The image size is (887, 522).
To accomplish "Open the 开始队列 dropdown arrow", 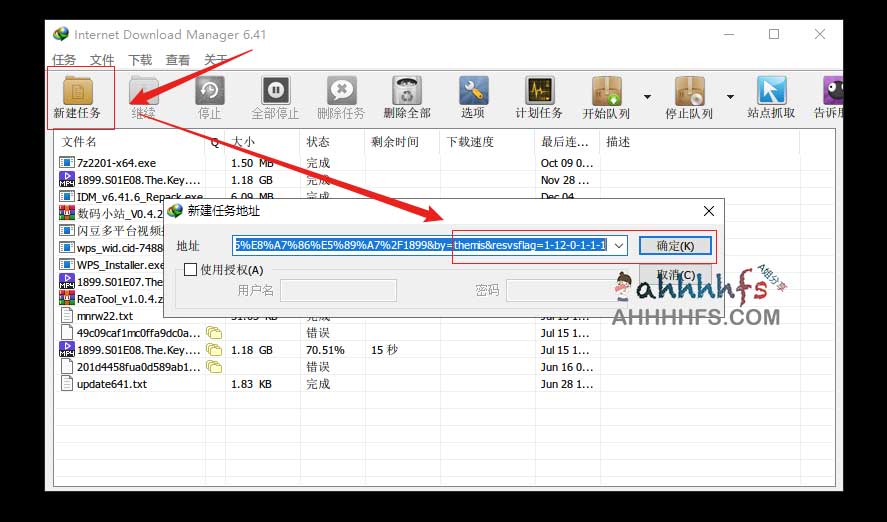I will pyautogui.click(x=647, y=97).
